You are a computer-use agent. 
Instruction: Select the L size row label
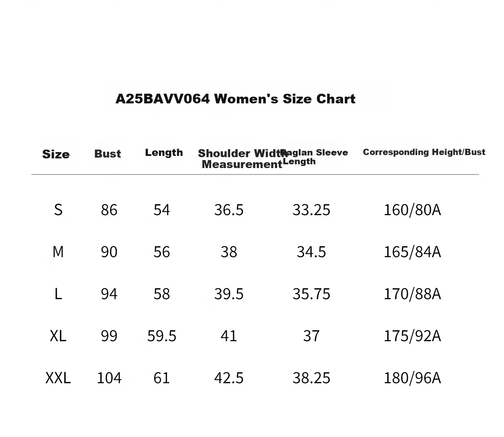(58, 294)
